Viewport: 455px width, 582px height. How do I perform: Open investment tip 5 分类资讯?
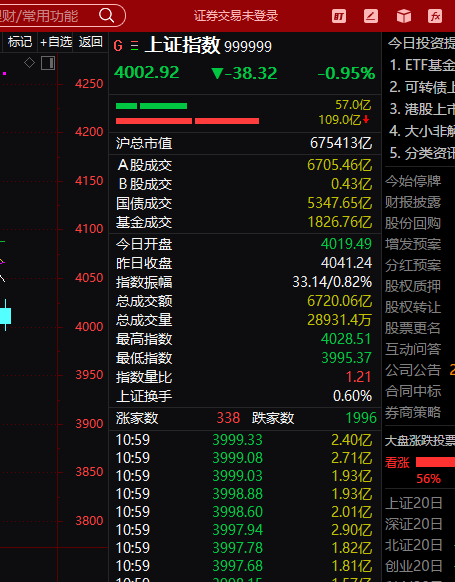(422, 153)
